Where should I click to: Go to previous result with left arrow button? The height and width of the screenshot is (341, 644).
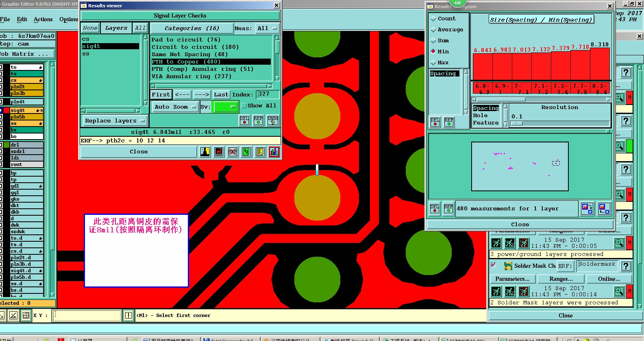[x=183, y=95]
